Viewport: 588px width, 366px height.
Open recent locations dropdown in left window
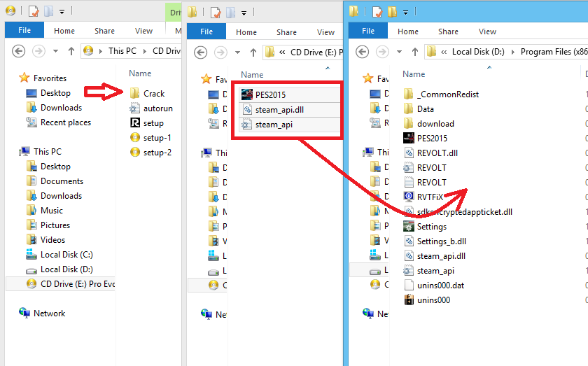[x=55, y=51]
